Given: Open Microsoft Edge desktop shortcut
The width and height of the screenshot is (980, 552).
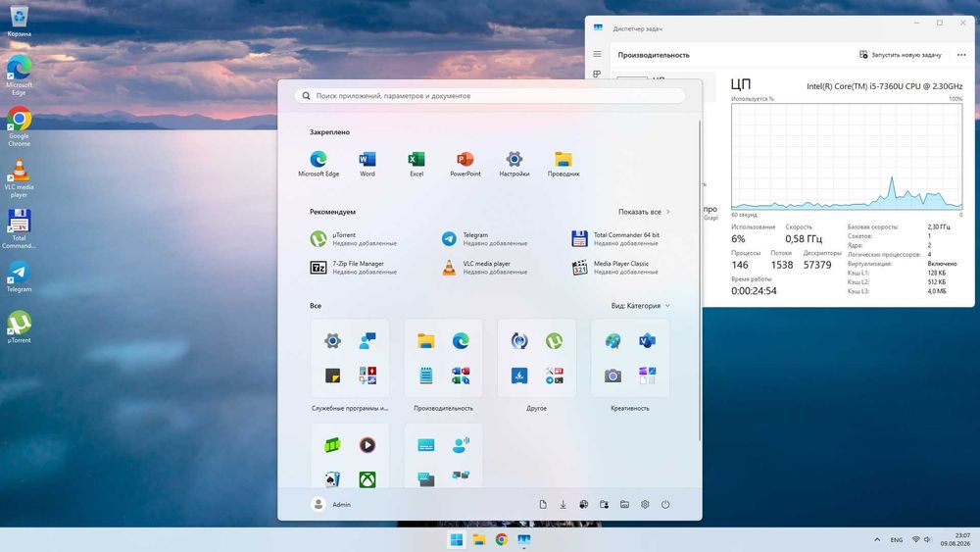Looking at the screenshot, I should [19, 75].
